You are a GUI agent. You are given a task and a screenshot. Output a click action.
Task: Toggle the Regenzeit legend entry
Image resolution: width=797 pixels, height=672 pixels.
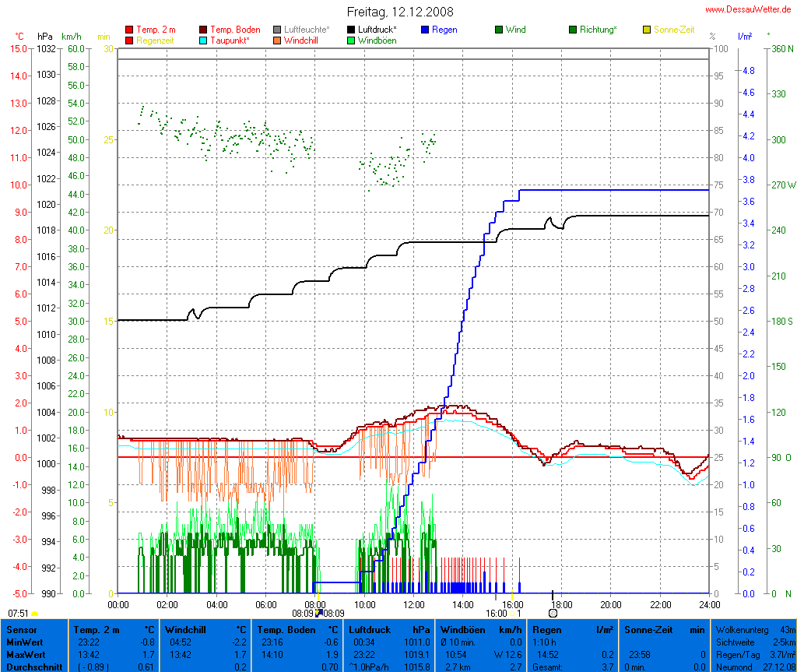(157, 40)
